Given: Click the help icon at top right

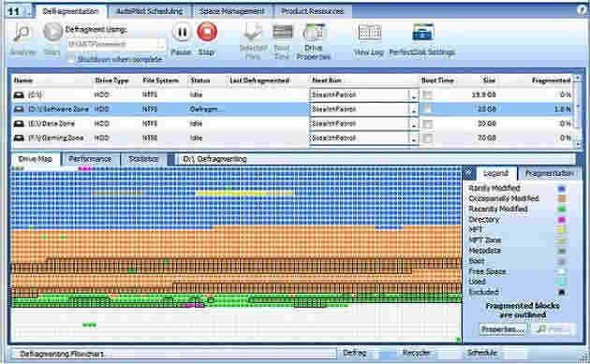Looking at the screenshot, I should (582, 10).
